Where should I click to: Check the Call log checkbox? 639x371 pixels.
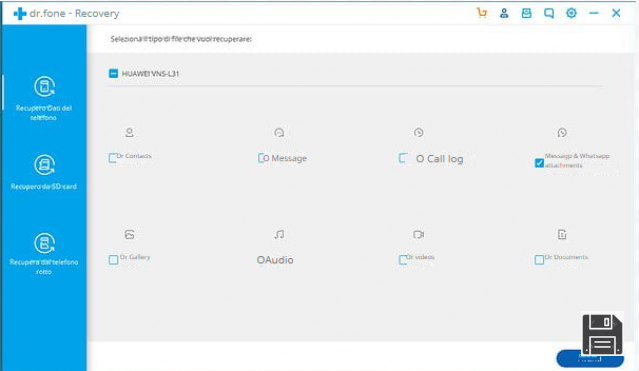click(403, 158)
